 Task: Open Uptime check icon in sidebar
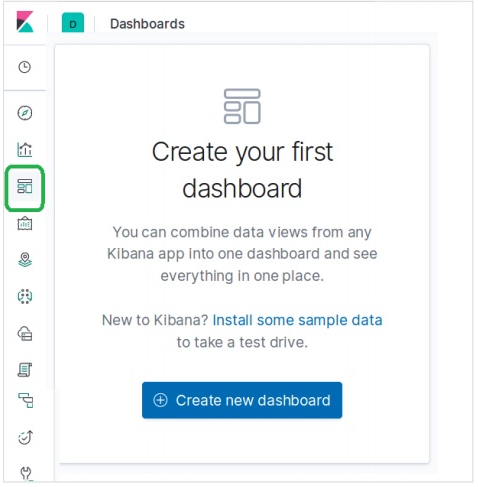click(25, 437)
